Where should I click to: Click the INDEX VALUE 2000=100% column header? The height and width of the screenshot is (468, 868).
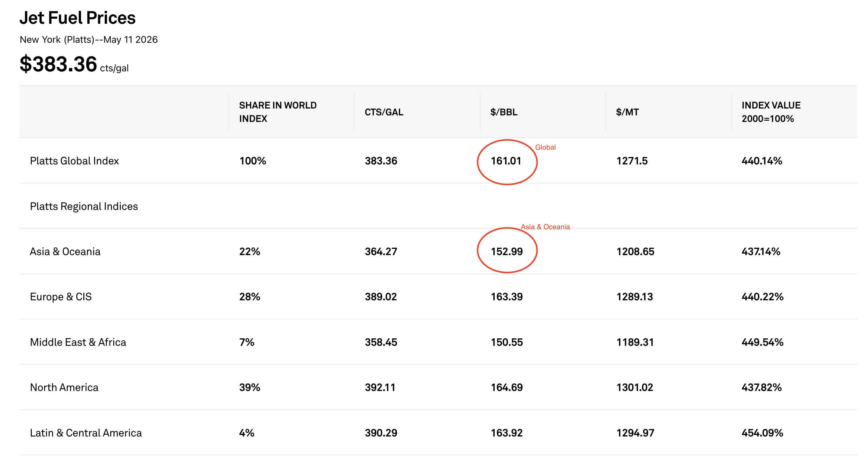[x=771, y=112]
